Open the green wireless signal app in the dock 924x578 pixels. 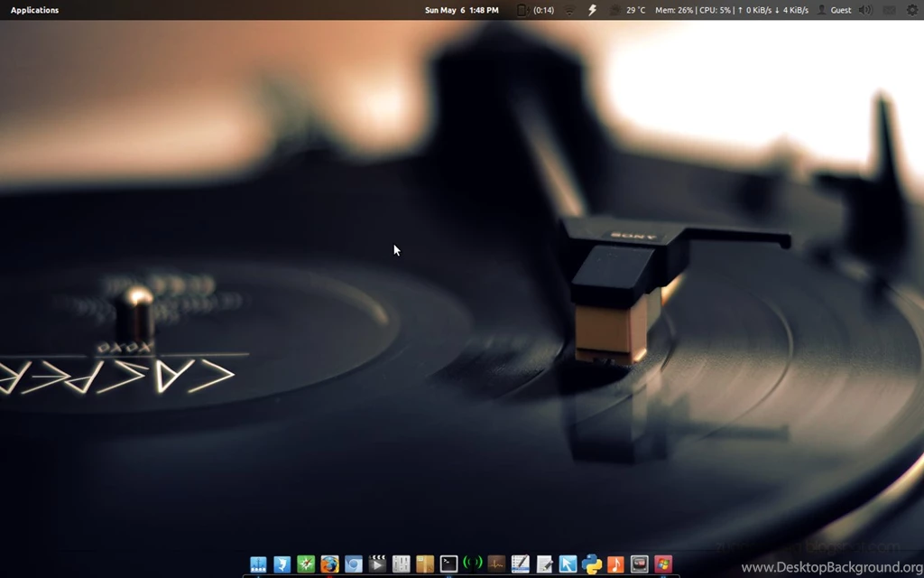tap(473, 564)
